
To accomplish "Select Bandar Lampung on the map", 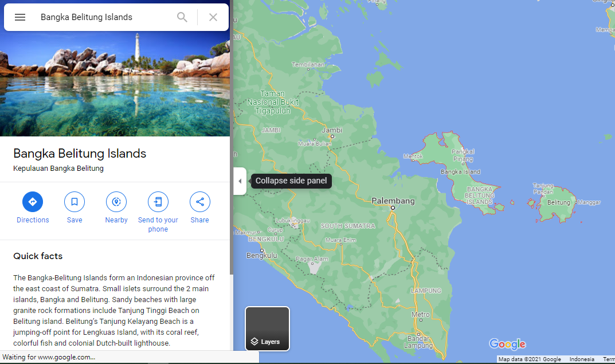I will click(418, 342).
